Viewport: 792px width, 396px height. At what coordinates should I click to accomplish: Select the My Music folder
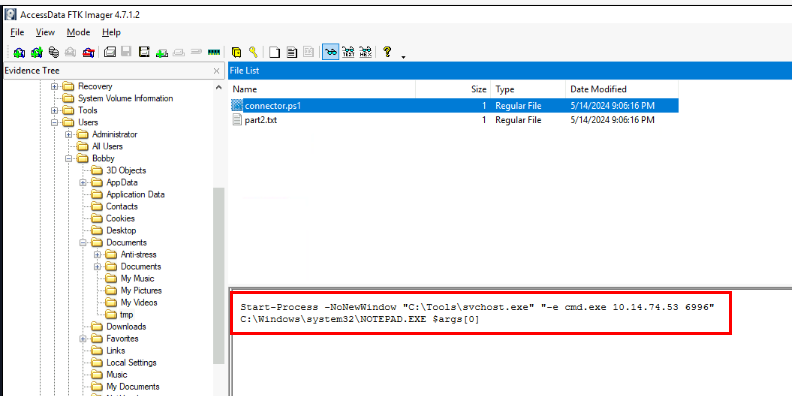[137, 279]
